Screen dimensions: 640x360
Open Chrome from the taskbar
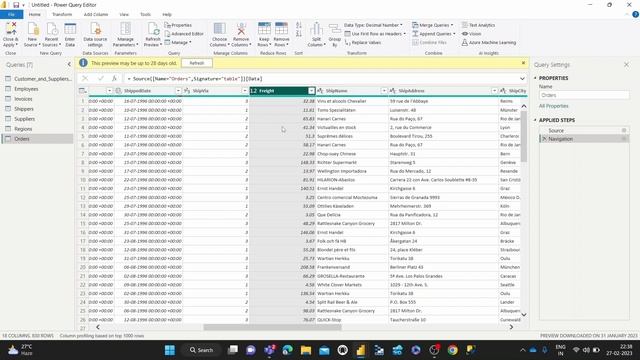tap(452, 350)
